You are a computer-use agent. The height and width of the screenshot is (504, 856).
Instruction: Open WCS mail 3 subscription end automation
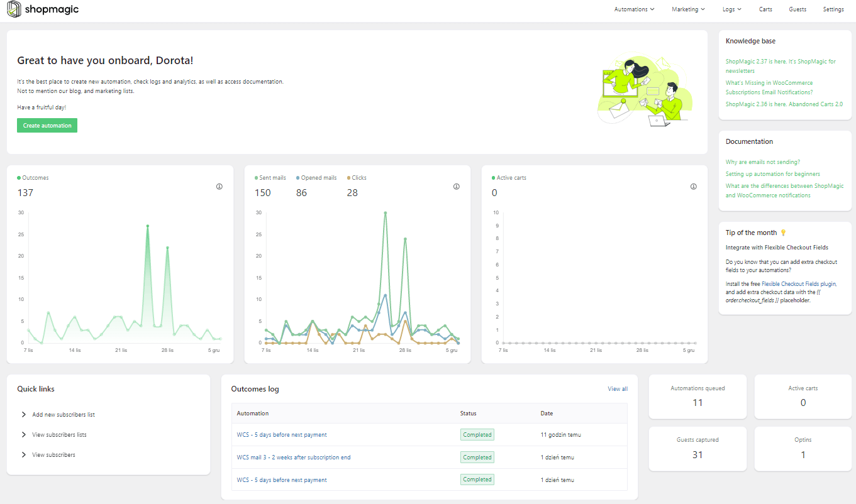tap(294, 457)
